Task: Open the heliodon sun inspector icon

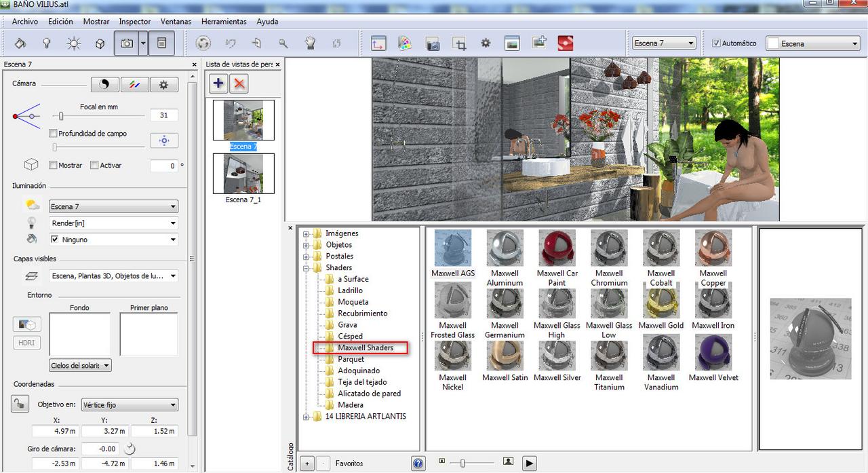Action: pyautogui.click(x=73, y=43)
